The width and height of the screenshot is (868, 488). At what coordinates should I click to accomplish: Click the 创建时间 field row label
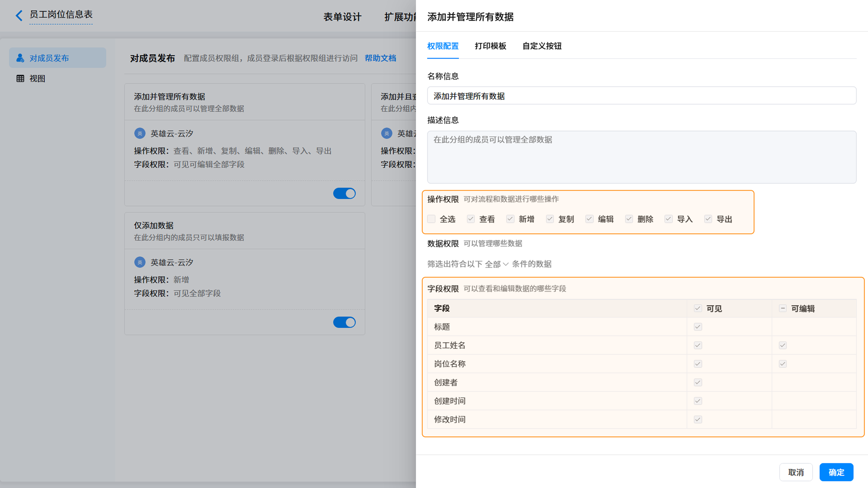(x=450, y=401)
